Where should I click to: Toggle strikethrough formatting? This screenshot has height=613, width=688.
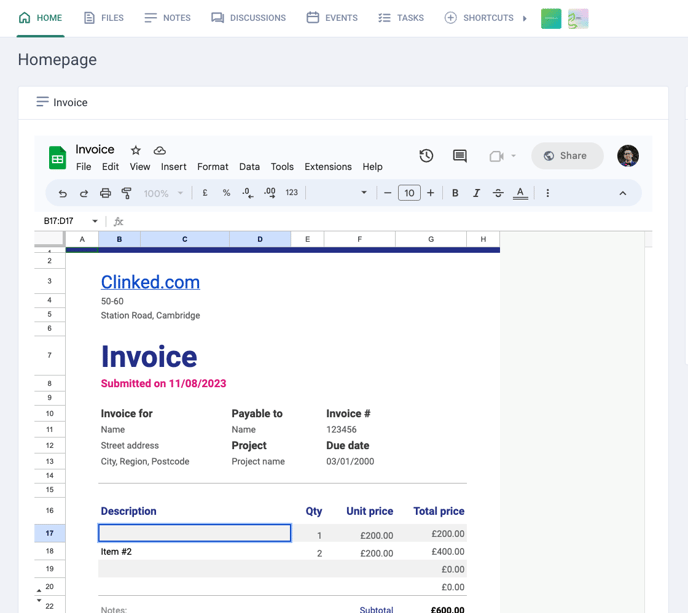[x=498, y=193]
